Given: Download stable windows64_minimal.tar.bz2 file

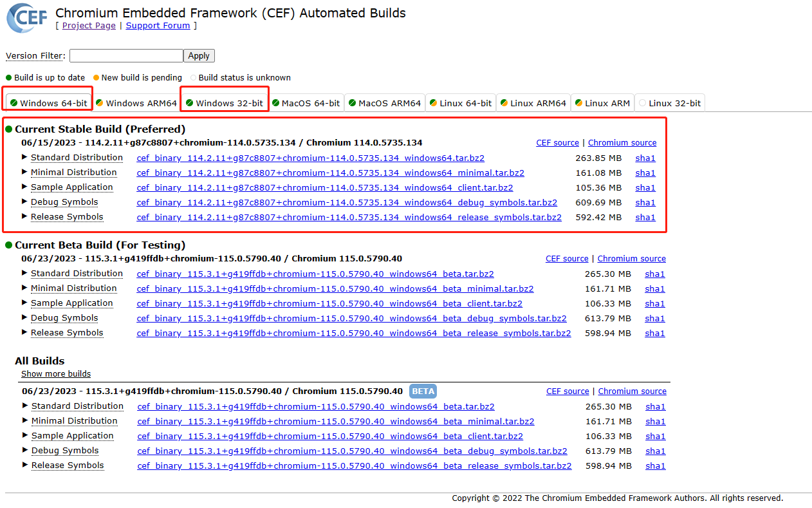Looking at the screenshot, I should click(x=331, y=173).
